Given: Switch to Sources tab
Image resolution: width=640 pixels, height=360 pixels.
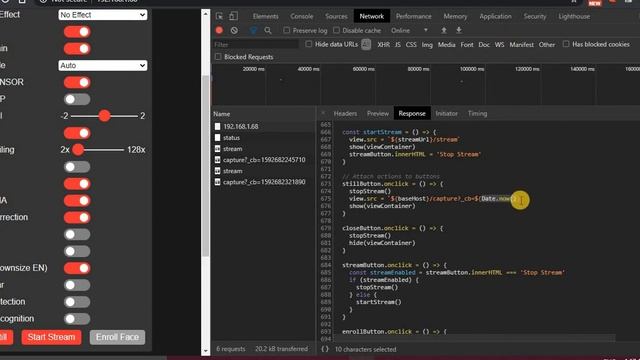Looking at the screenshot, I should (x=336, y=16).
